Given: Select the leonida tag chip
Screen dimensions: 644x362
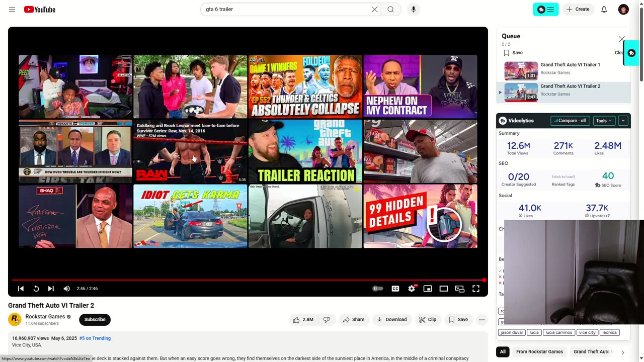Looking at the screenshot, I should click(609, 332).
